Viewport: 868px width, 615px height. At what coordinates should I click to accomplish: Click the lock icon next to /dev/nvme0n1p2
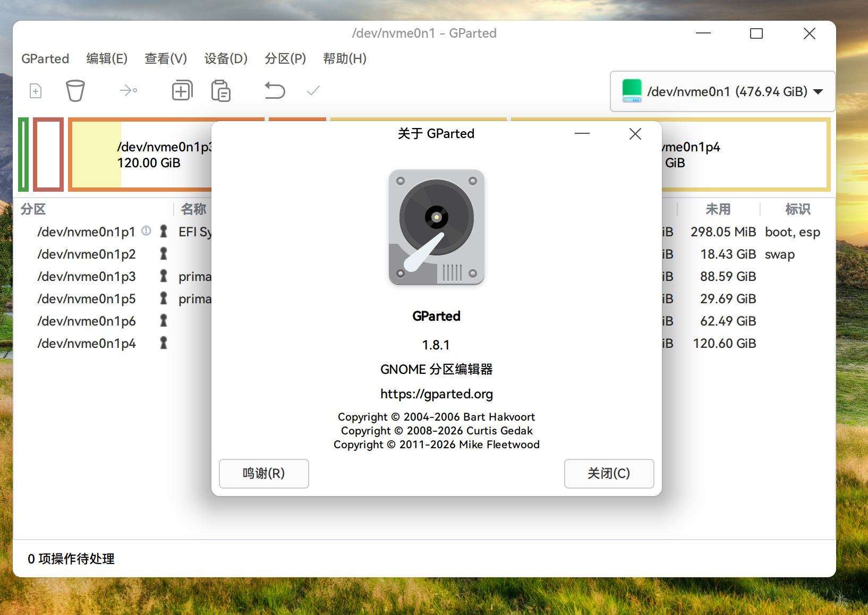coord(163,253)
